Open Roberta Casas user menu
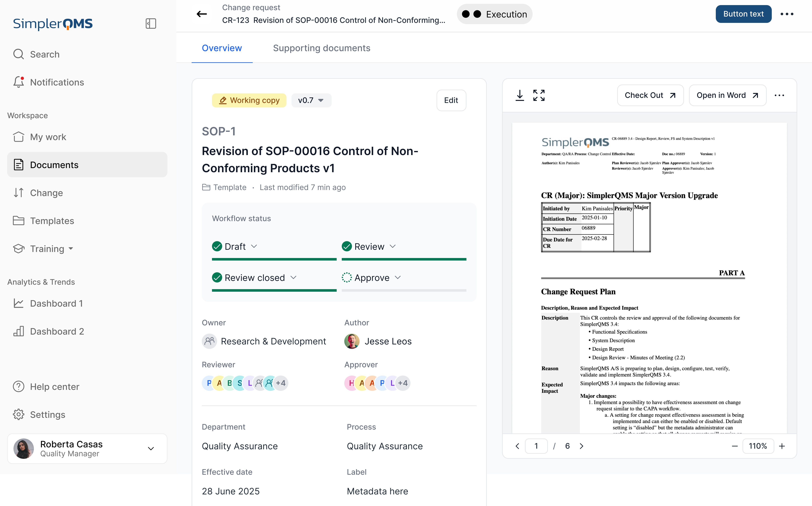 [x=151, y=448]
